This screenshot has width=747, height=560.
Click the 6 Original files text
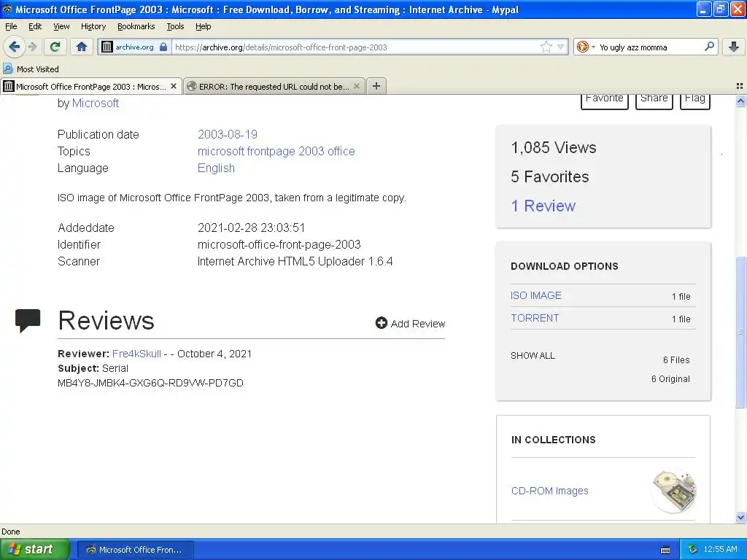(670, 379)
